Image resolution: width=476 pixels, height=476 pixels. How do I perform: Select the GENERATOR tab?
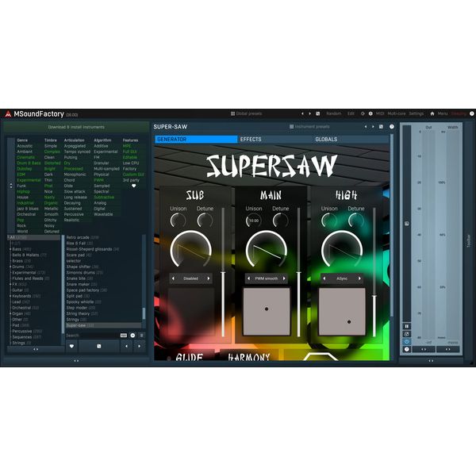click(x=196, y=140)
